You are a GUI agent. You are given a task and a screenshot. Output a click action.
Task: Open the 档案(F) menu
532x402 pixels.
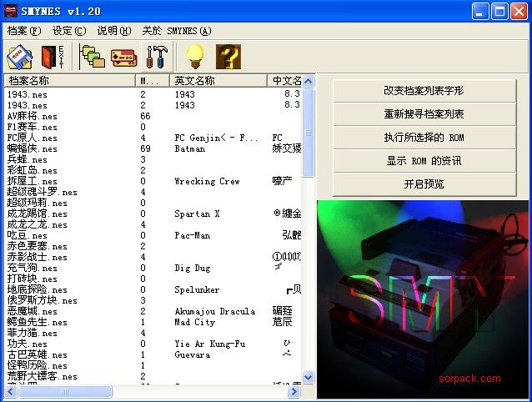pos(23,31)
